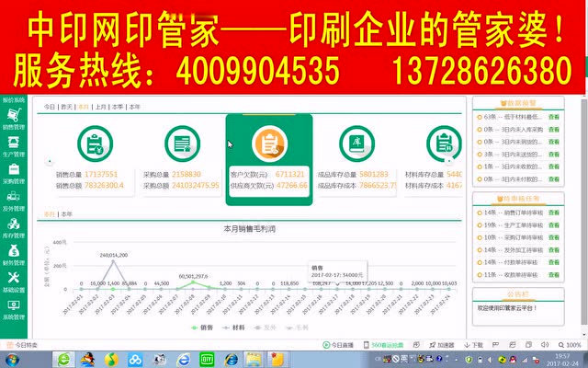The height and width of the screenshot is (368, 588).
Task: Open 今日直播 in browser status bar
Action: (338, 345)
